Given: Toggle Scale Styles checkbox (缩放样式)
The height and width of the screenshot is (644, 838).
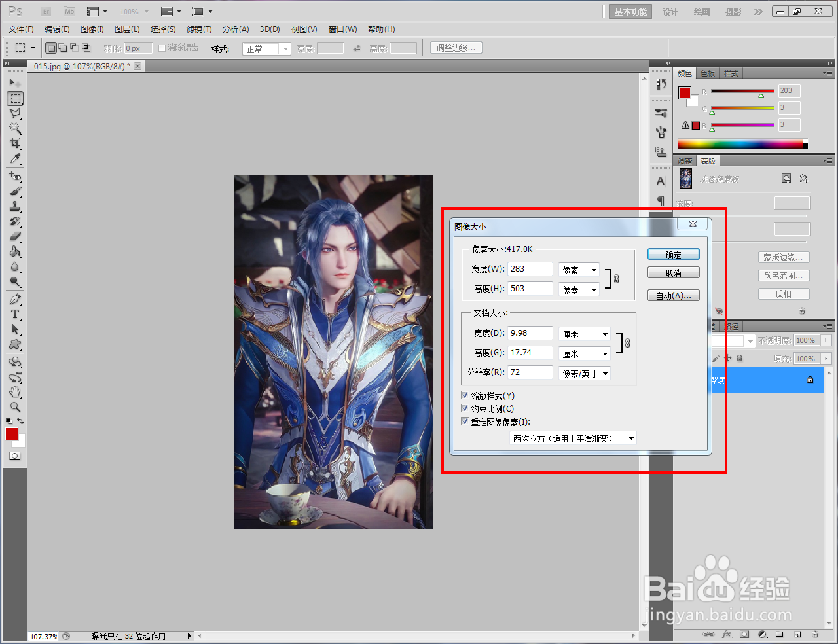Looking at the screenshot, I should tap(465, 395).
